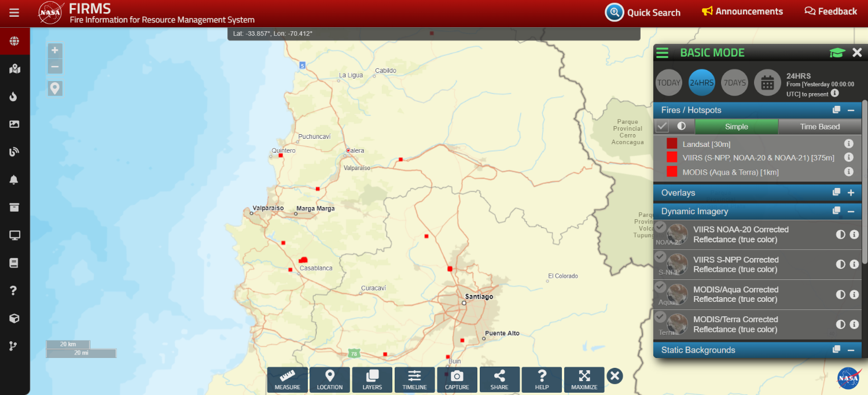Click the Share tool icon

pos(499,379)
